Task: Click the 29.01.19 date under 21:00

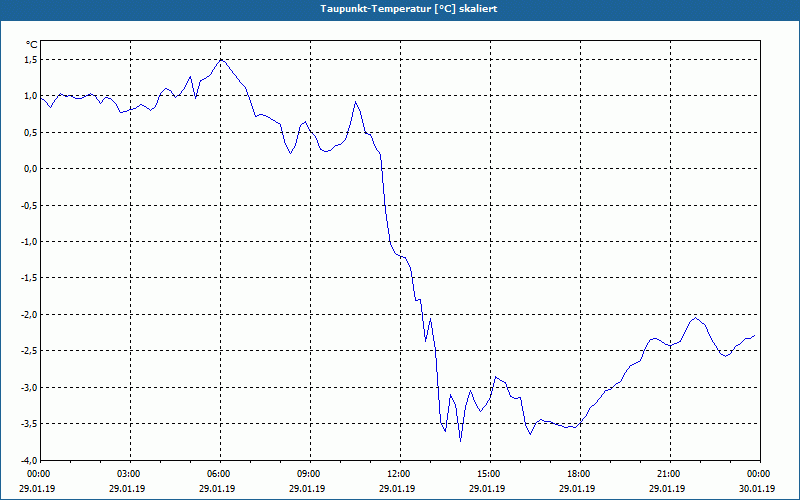Action: 667,488
